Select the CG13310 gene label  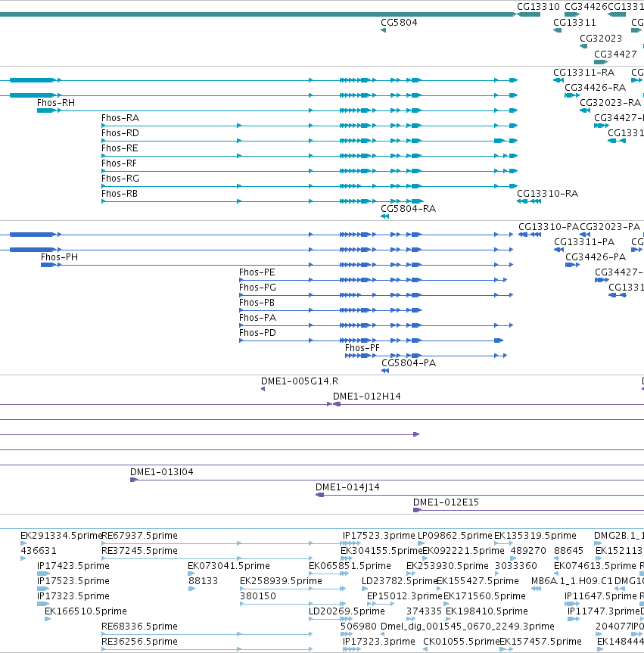click(538, 7)
